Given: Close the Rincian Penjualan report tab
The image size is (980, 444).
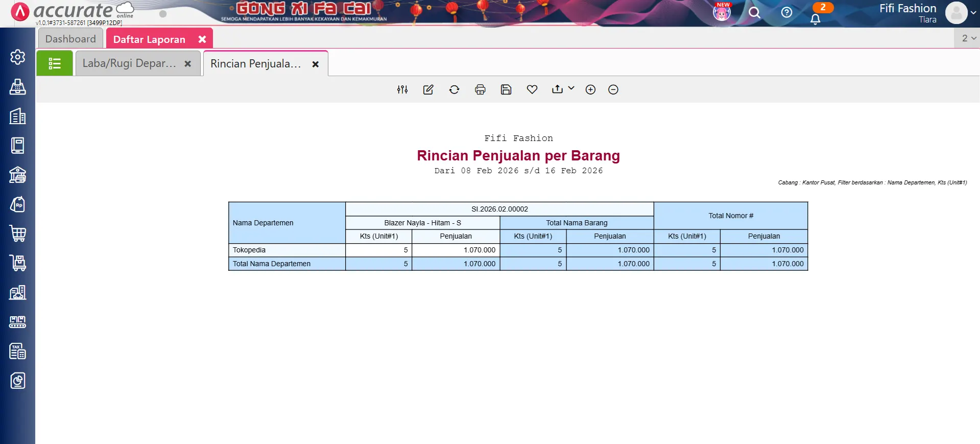Looking at the screenshot, I should pyautogui.click(x=316, y=64).
